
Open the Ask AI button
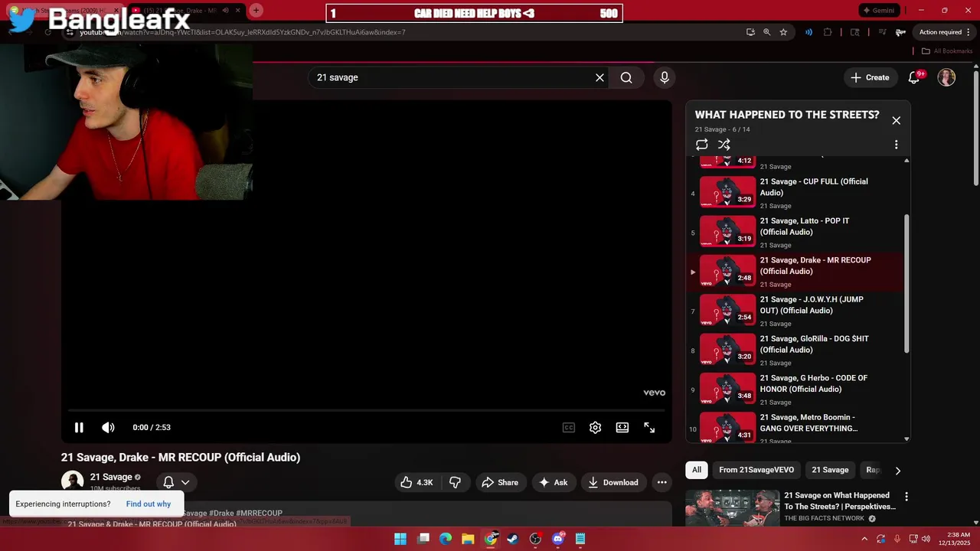[554, 482]
